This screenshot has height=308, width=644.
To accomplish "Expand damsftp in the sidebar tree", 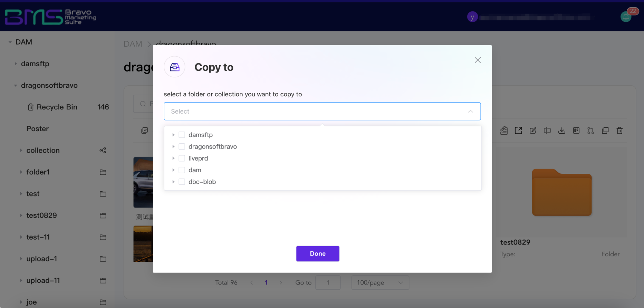I will click(16, 64).
